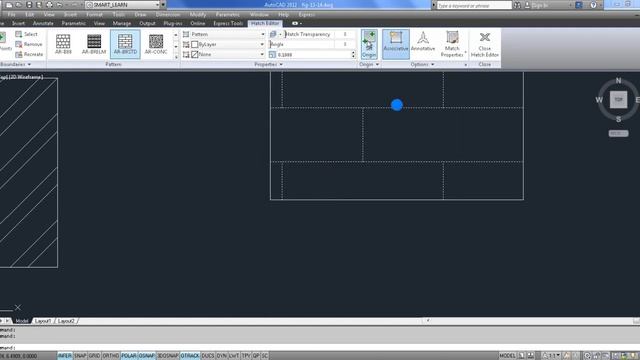Click Close Hatch Editor button

click(x=484, y=44)
